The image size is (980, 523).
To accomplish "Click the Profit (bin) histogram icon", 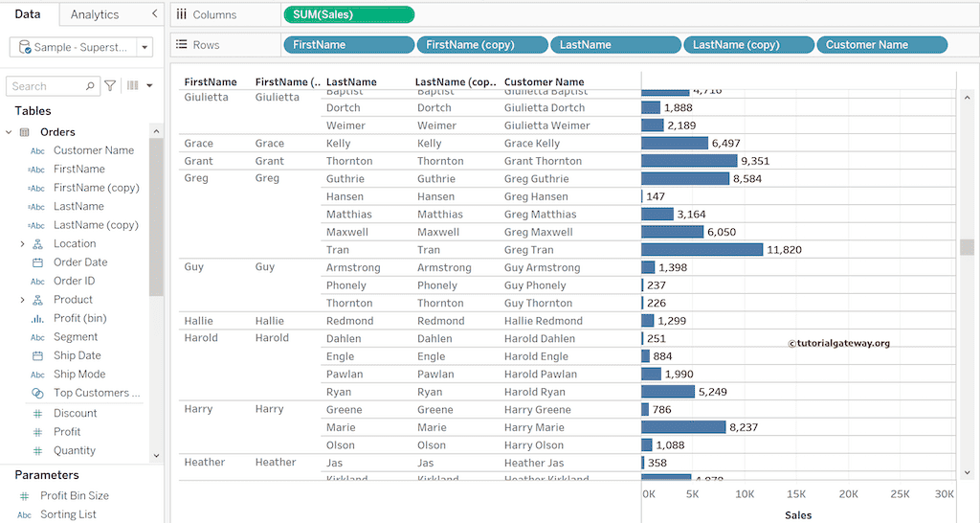I will (x=38, y=319).
